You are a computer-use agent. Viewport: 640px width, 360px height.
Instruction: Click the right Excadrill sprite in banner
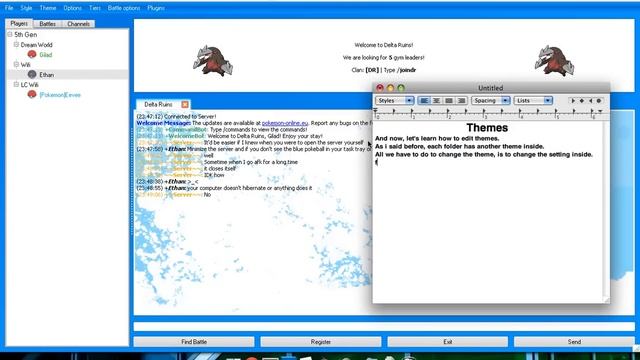click(x=554, y=61)
